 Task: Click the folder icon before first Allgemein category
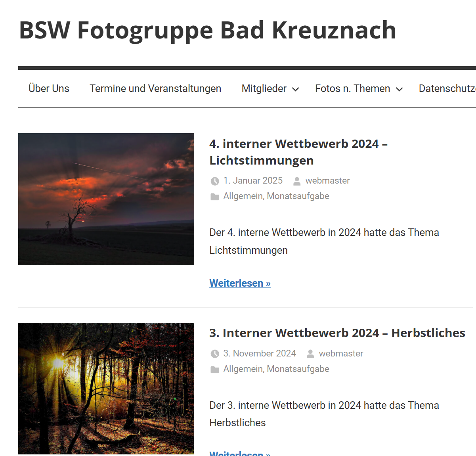point(215,197)
